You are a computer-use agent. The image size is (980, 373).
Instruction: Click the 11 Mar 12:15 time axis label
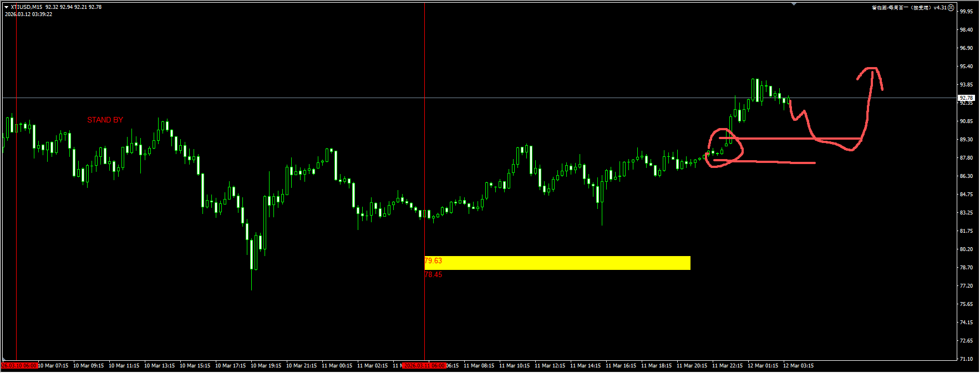pos(550,366)
